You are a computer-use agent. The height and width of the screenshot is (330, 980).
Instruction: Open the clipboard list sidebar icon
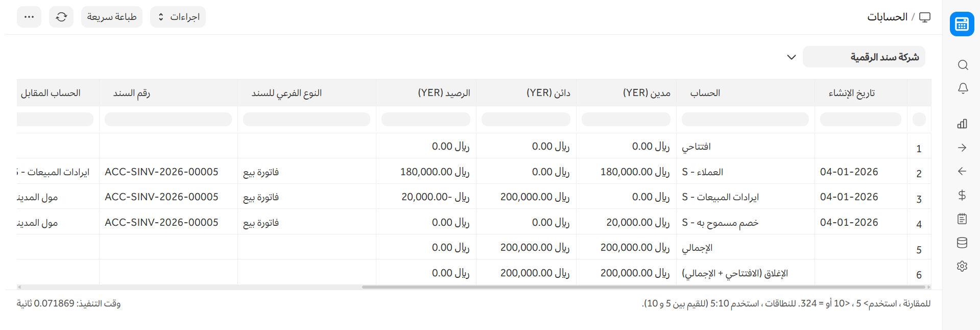[962, 219]
